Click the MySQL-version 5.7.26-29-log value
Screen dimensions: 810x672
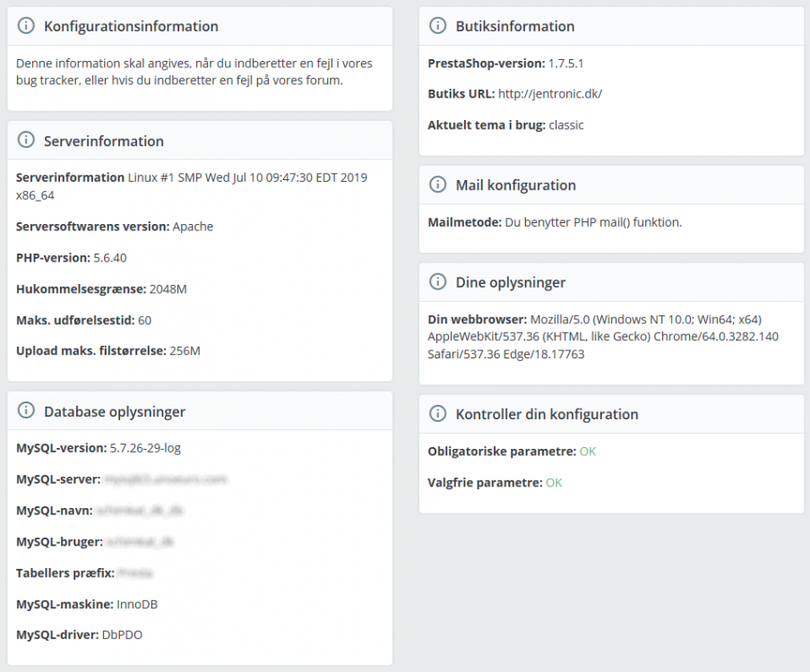tap(145, 448)
